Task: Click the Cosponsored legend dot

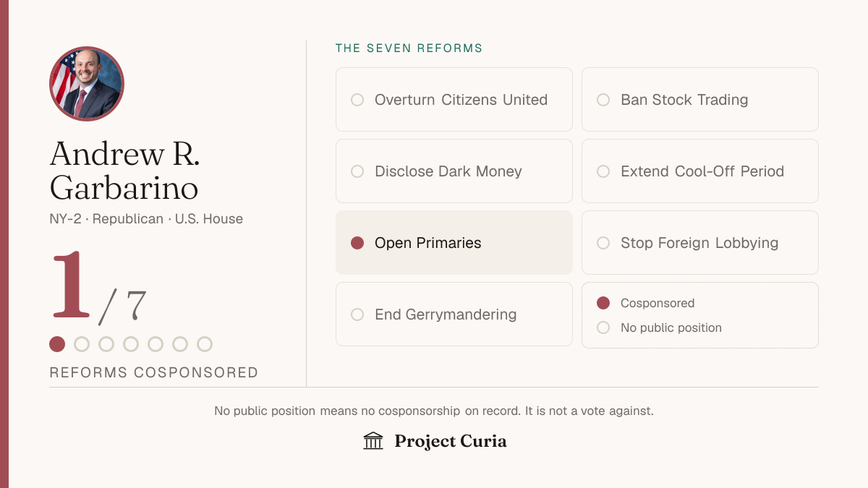Action: pyautogui.click(x=603, y=304)
